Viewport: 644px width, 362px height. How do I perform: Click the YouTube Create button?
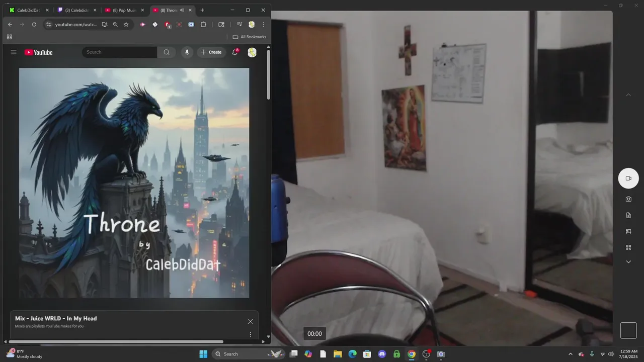click(211, 52)
